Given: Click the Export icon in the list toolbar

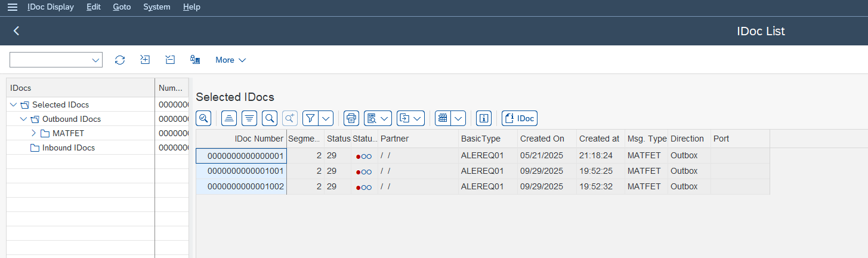Looking at the screenshot, I should pyautogui.click(x=404, y=118).
